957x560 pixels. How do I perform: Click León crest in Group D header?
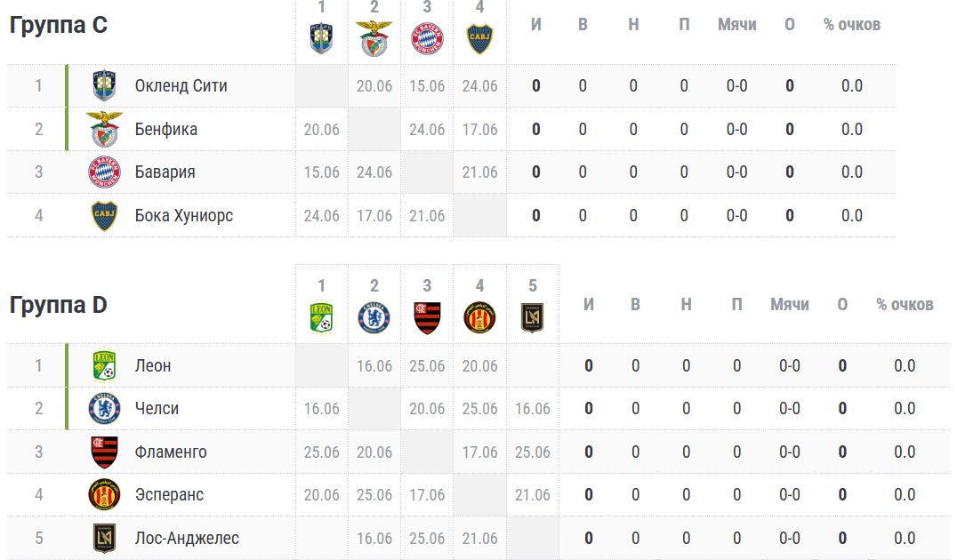coord(321,318)
